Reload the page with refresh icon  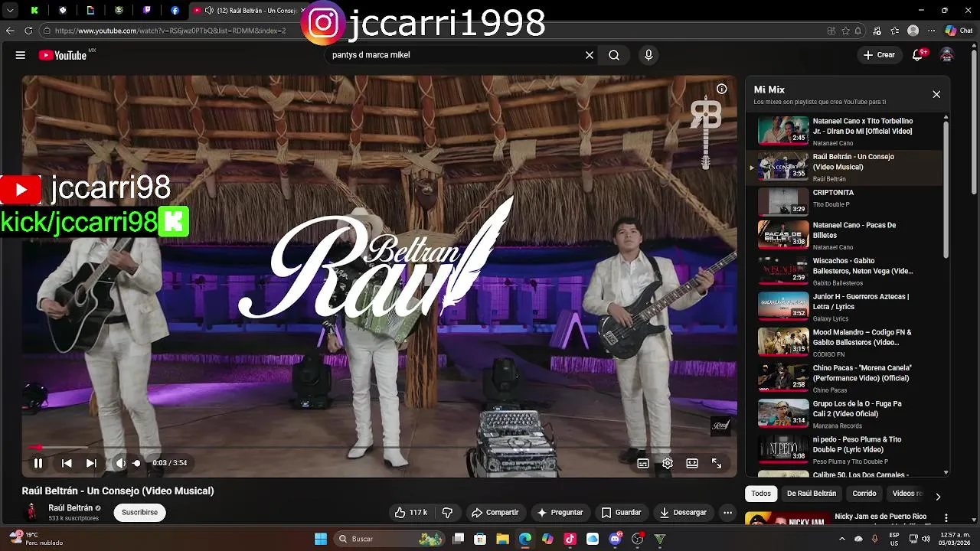(28, 31)
